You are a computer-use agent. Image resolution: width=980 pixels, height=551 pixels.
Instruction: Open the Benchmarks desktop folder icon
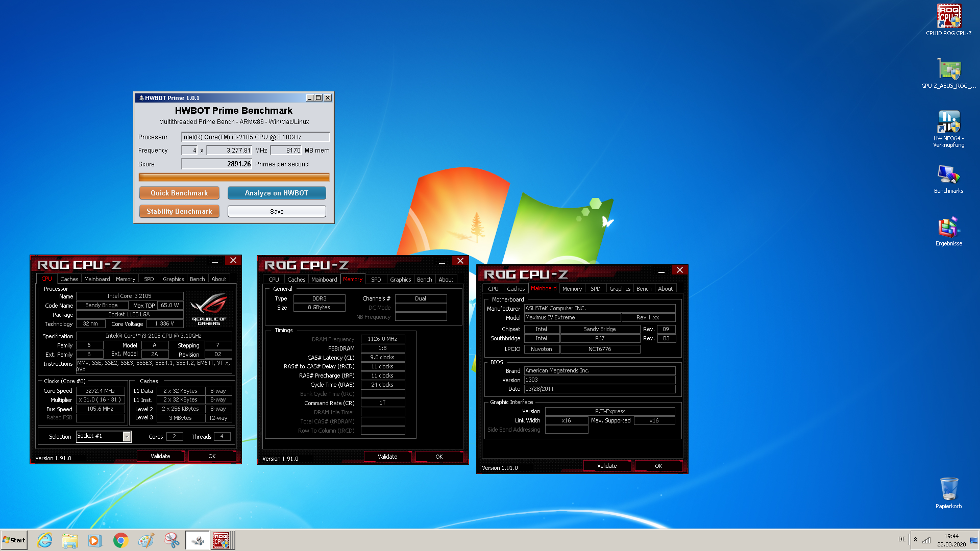point(948,179)
